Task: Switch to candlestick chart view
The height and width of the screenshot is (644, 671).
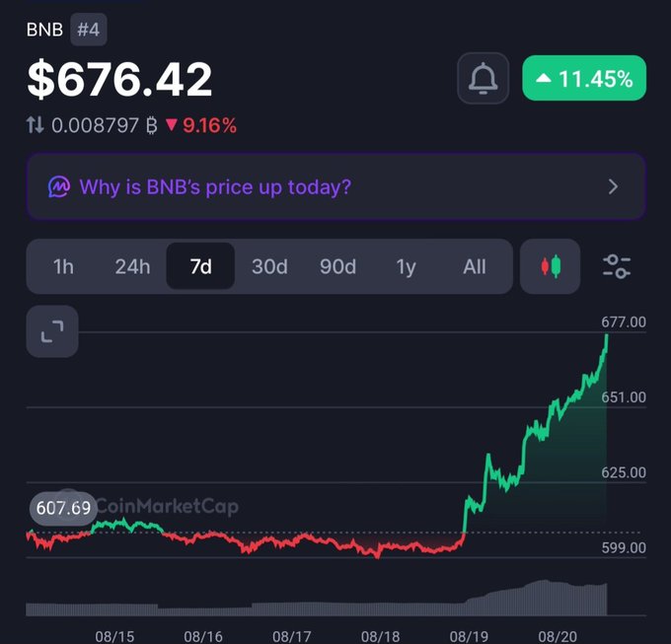Action: (x=550, y=266)
